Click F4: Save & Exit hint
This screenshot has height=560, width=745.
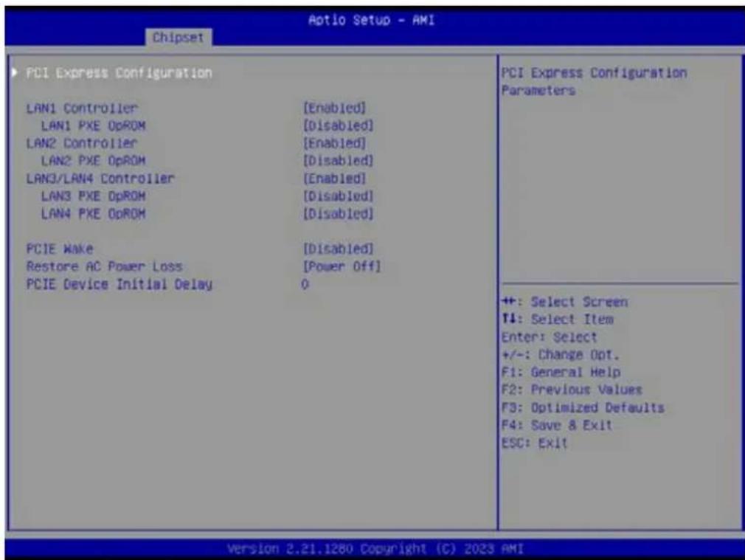pos(557,425)
